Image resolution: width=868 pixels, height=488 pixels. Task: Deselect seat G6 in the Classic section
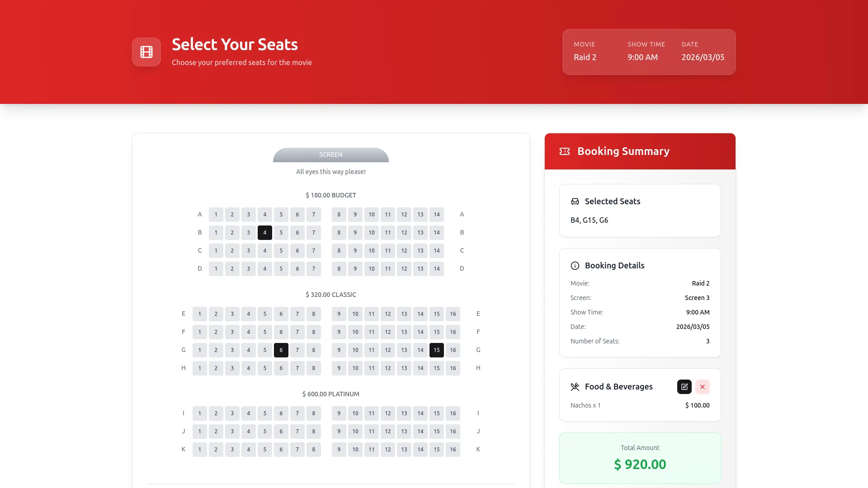(281, 350)
